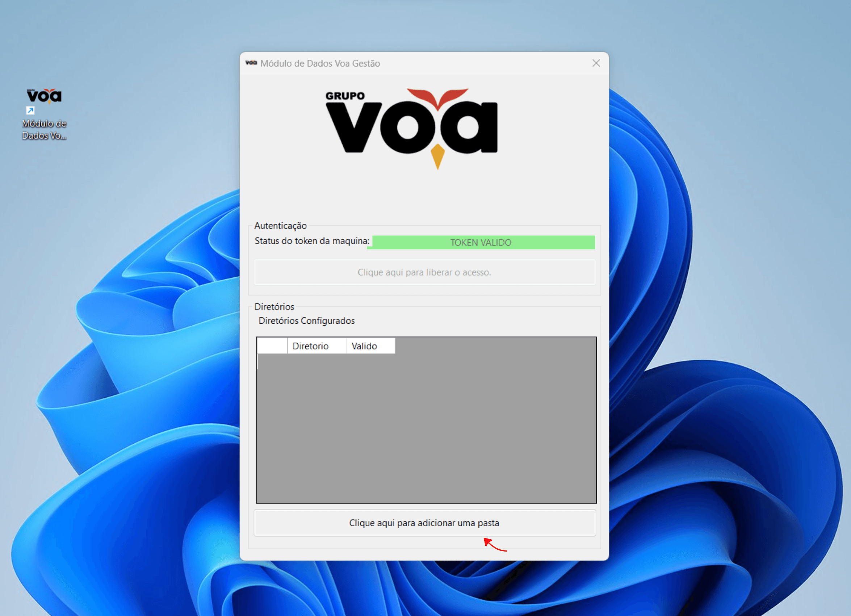Click 'Clique aqui para adicionar uma pasta' button
The height and width of the screenshot is (616, 851).
tap(424, 523)
